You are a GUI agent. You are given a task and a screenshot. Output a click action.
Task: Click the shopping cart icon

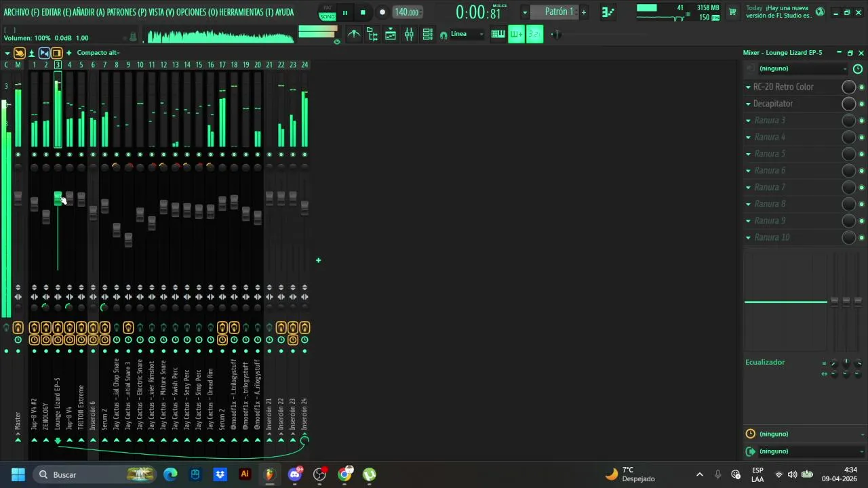pos(732,12)
